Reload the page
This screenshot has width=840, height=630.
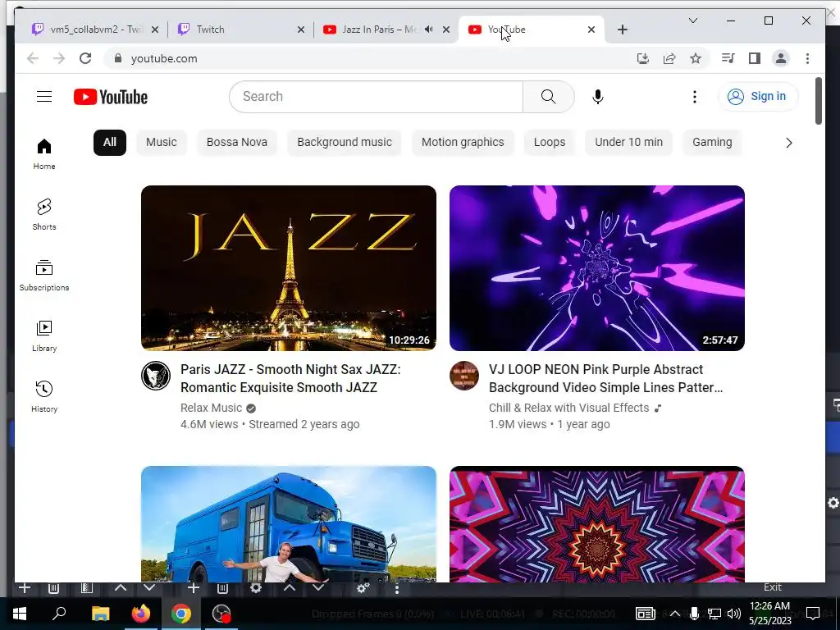tap(85, 58)
